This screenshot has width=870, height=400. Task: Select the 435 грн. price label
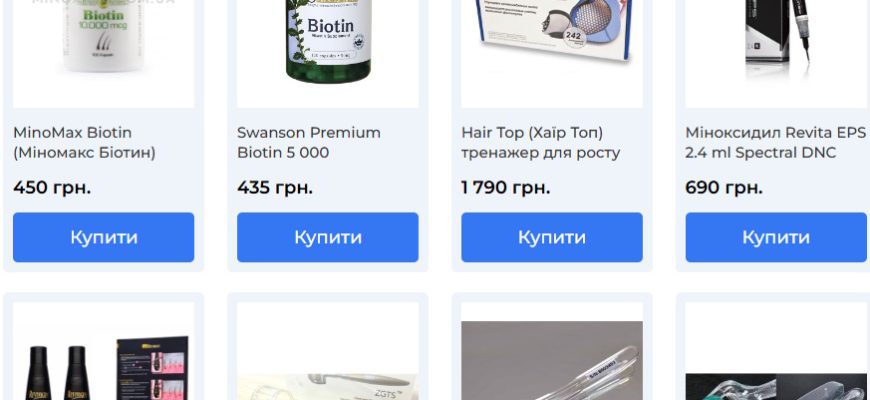click(x=275, y=188)
